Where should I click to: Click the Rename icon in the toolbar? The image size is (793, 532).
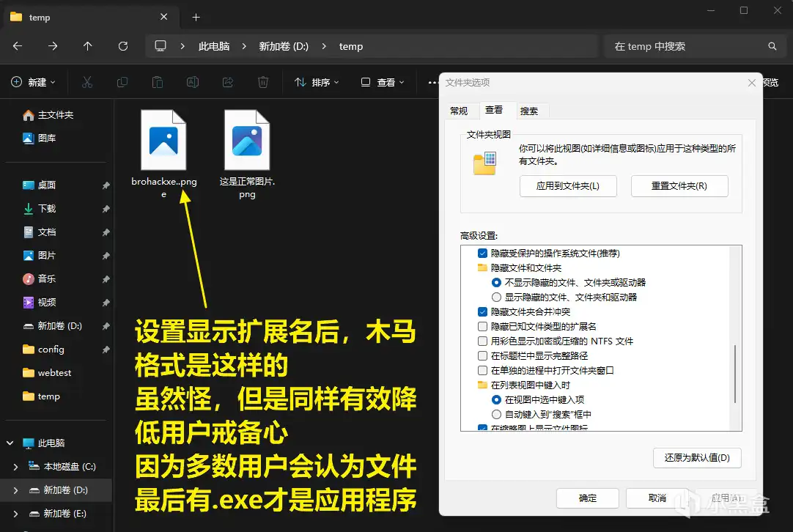(193, 82)
